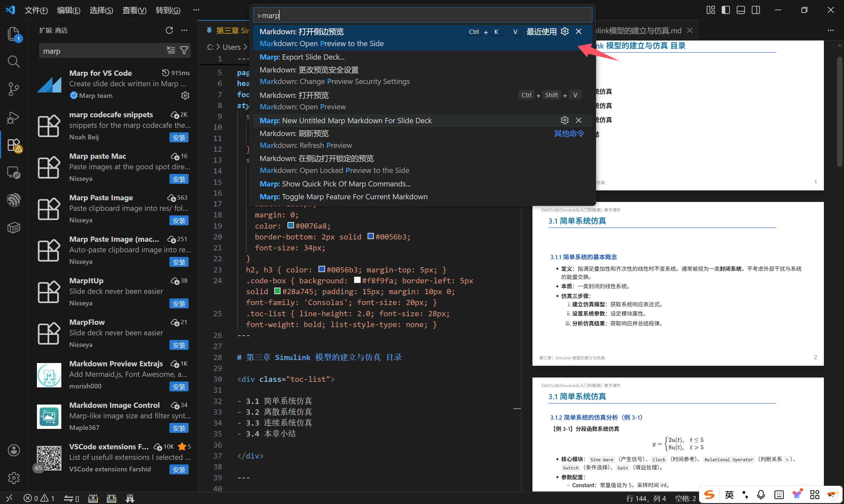Open manage gear for Marp for VS Code

point(185,96)
